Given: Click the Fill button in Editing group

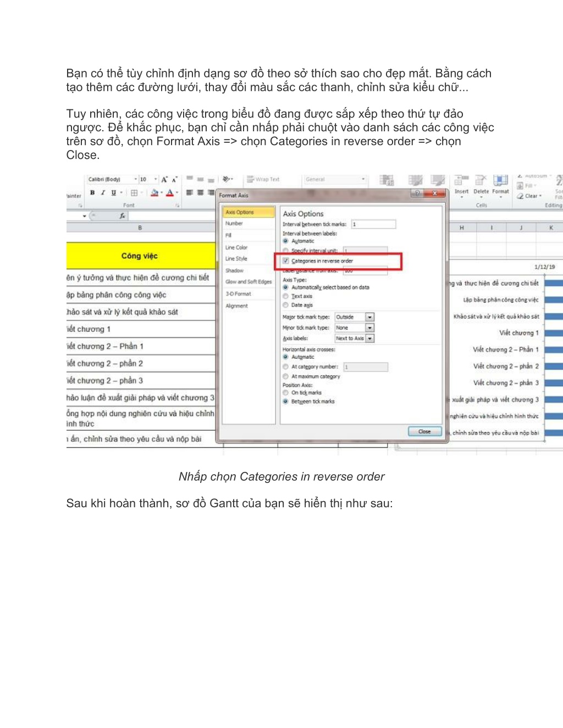Looking at the screenshot, I should pyautogui.click(x=526, y=186).
